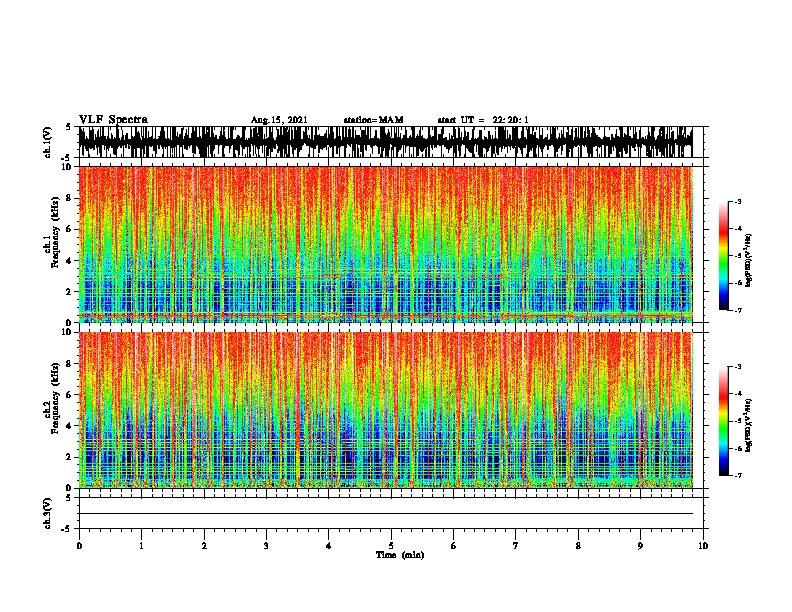Screen dimensions: 792x612
Task: Click the ch.1 color bar log(PSD) label
Action: [748, 261]
